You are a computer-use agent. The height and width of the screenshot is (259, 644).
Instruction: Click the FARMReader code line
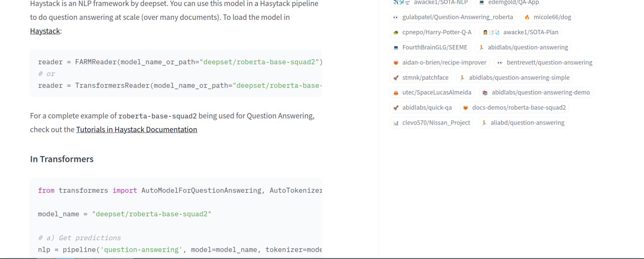point(180,62)
